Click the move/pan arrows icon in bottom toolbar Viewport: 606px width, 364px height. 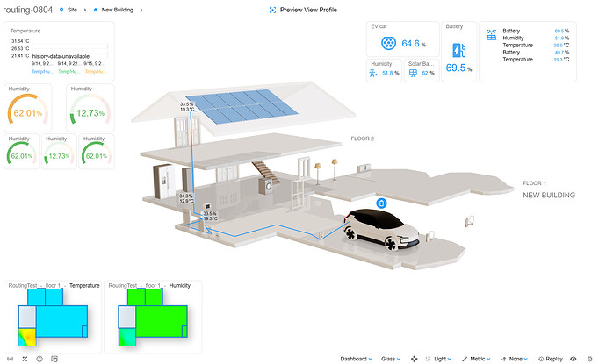pyautogui.click(x=415, y=359)
